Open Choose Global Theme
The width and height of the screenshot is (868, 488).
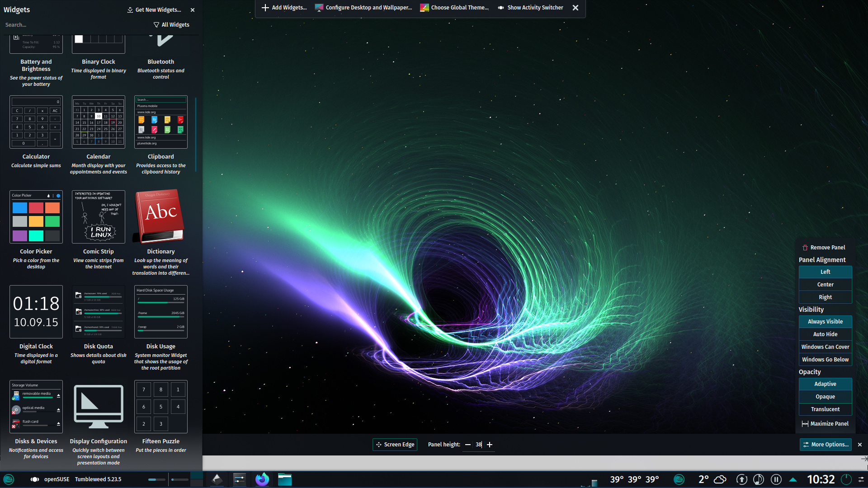[x=454, y=8]
